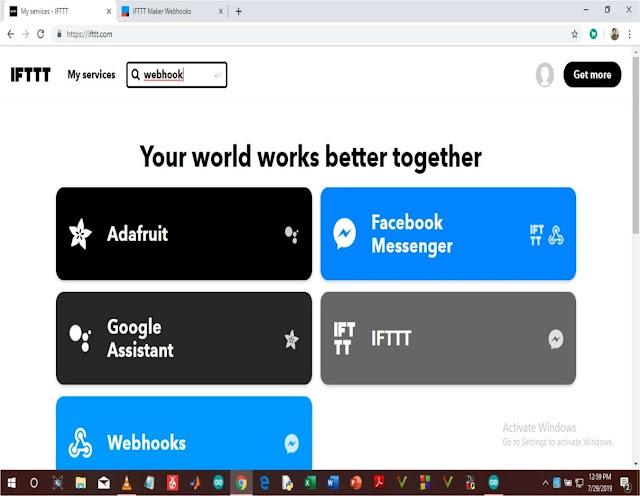Open the Windows notification center
This screenshot has height=496, width=640.
tap(625, 483)
